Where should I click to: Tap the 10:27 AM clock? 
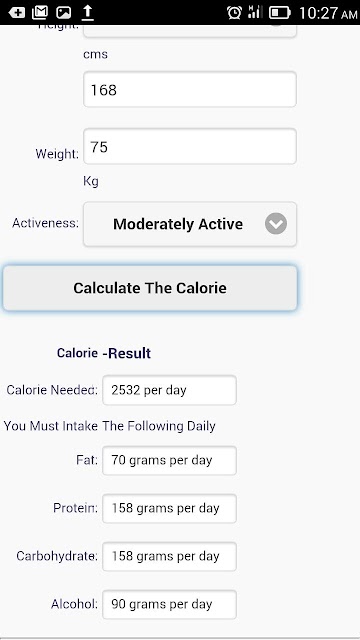coord(328,13)
